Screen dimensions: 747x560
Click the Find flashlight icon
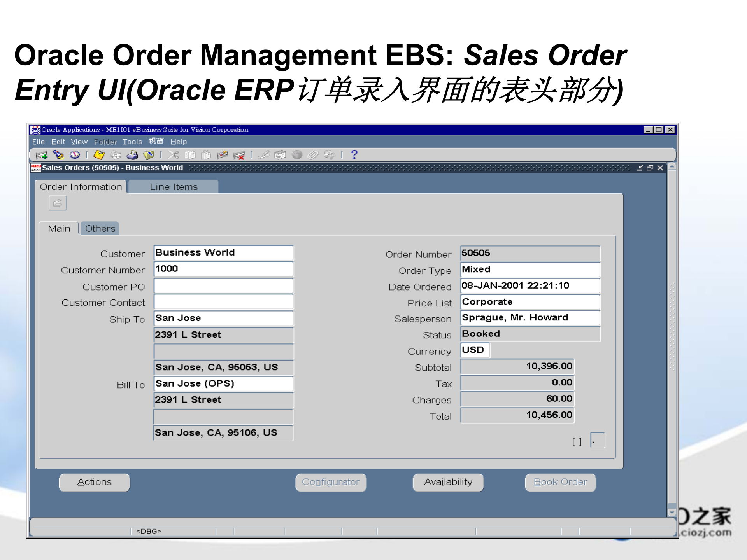coord(58,154)
